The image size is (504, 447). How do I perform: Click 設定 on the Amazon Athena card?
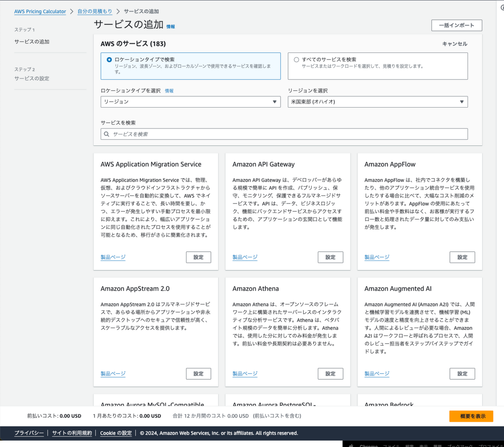(331, 373)
